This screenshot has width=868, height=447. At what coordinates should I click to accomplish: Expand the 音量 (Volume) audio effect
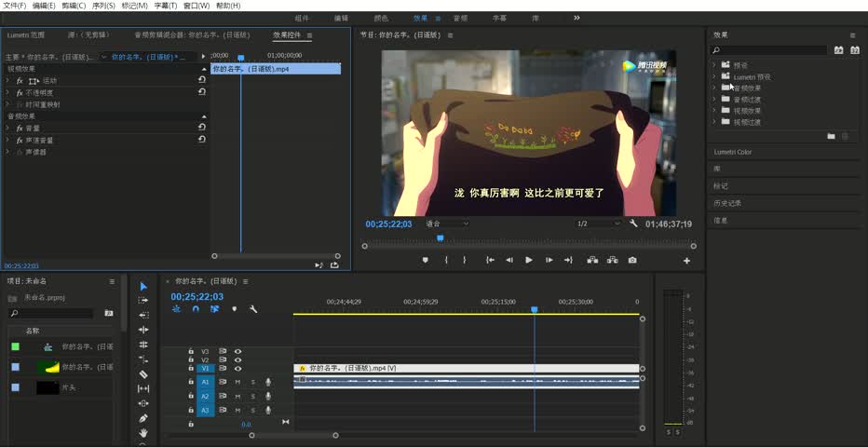click(x=7, y=128)
